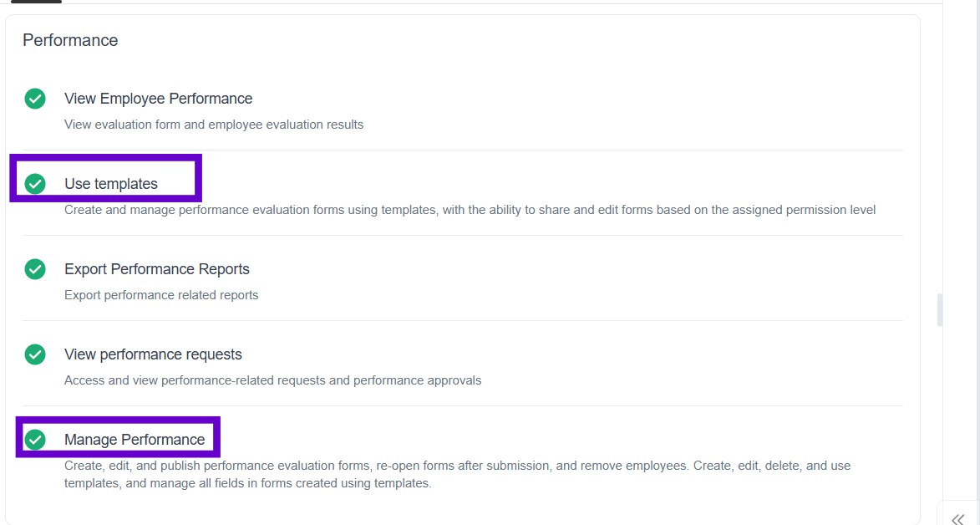This screenshot has width=980, height=525.
Task: Select the View Employee Performance title
Action: pyautogui.click(x=158, y=99)
